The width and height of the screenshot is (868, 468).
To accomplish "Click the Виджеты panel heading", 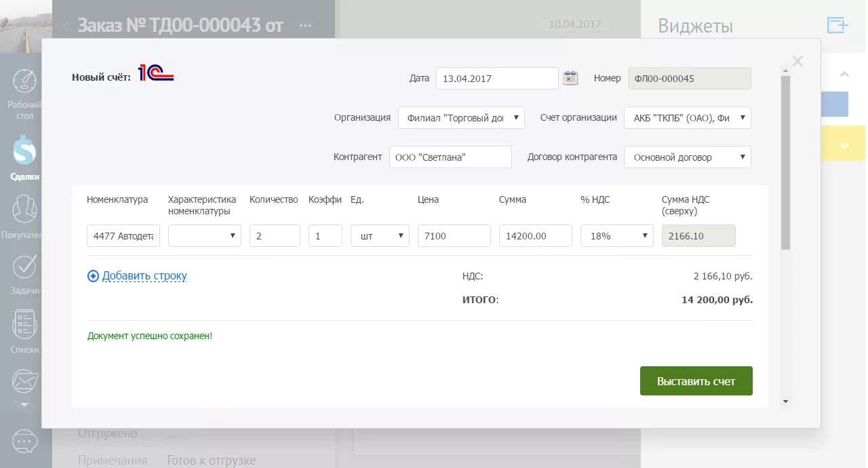I will [x=696, y=26].
